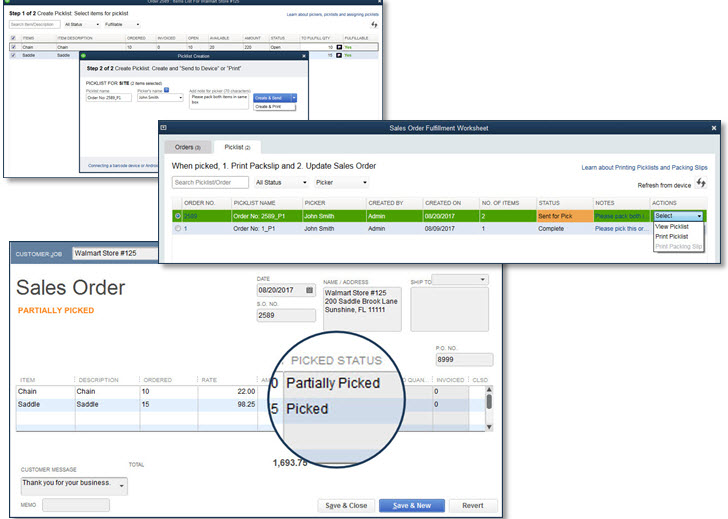This screenshot has width=728, height=519.
Task: Open the Connecting a barcode device link
Action: pyautogui.click(x=123, y=166)
